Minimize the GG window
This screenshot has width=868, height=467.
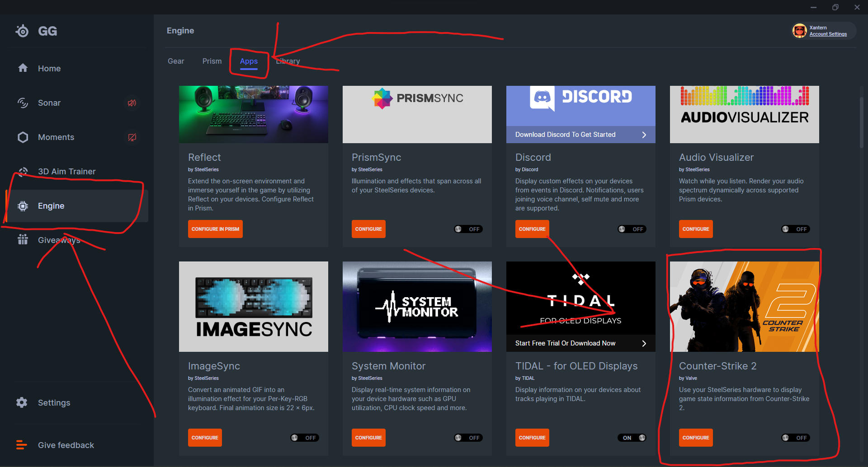click(813, 7)
